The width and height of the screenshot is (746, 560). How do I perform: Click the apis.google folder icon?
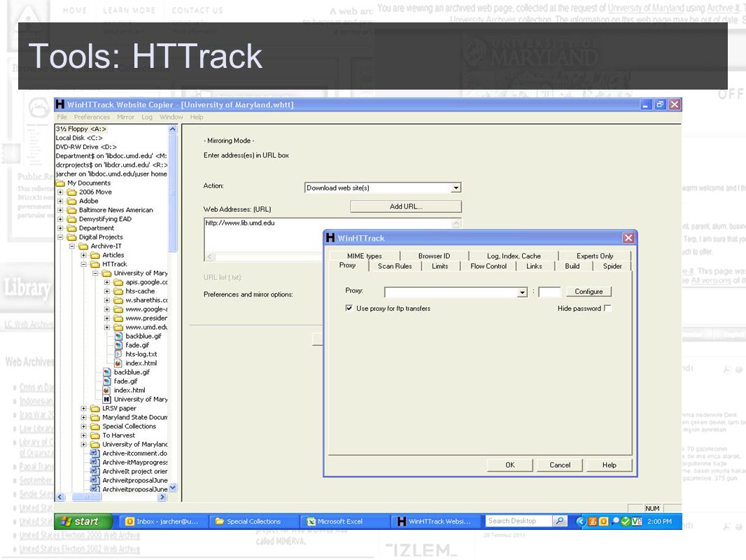[x=118, y=283]
